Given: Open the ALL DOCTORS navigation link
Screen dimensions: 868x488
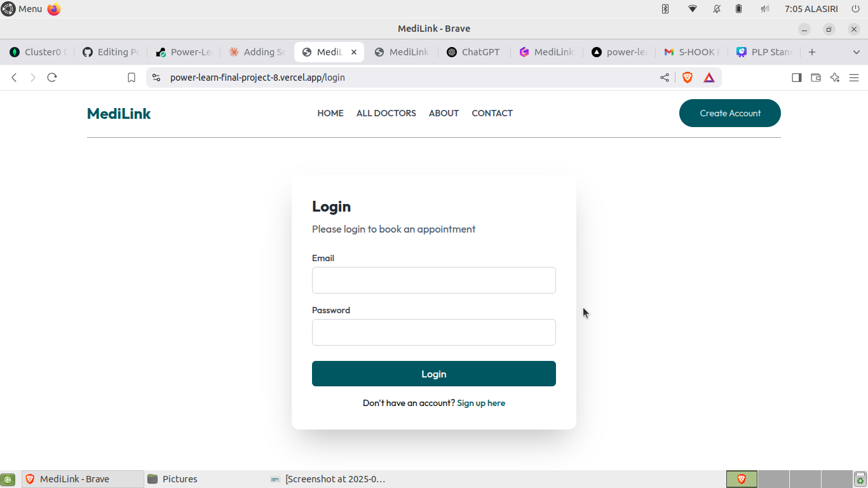Looking at the screenshot, I should (x=386, y=113).
